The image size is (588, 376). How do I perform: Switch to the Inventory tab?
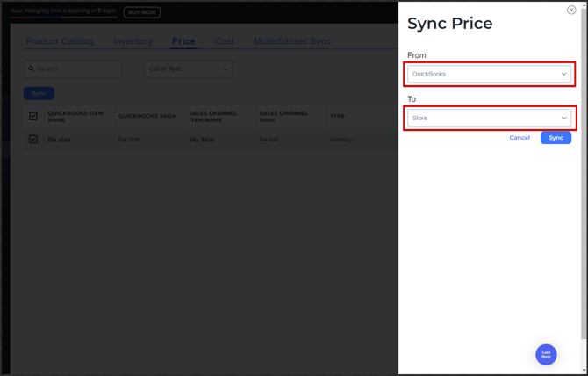tap(133, 41)
